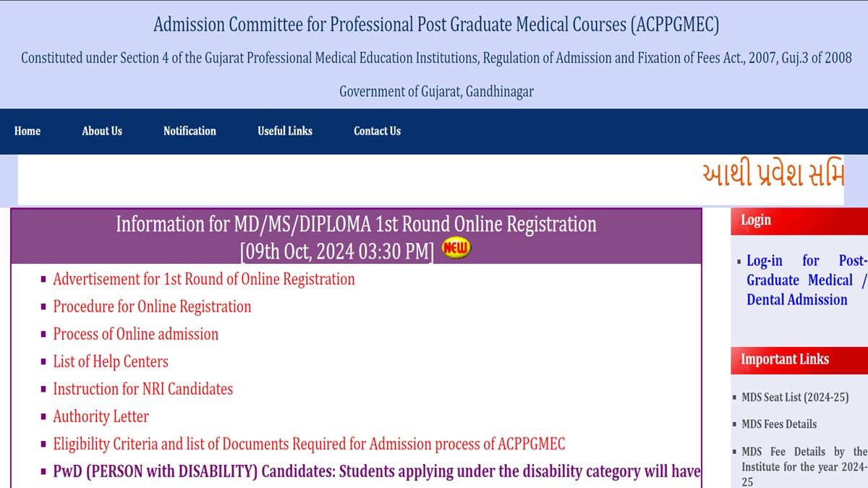Open the Authority Letter link
Viewport: 868px width, 488px height.
101,416
